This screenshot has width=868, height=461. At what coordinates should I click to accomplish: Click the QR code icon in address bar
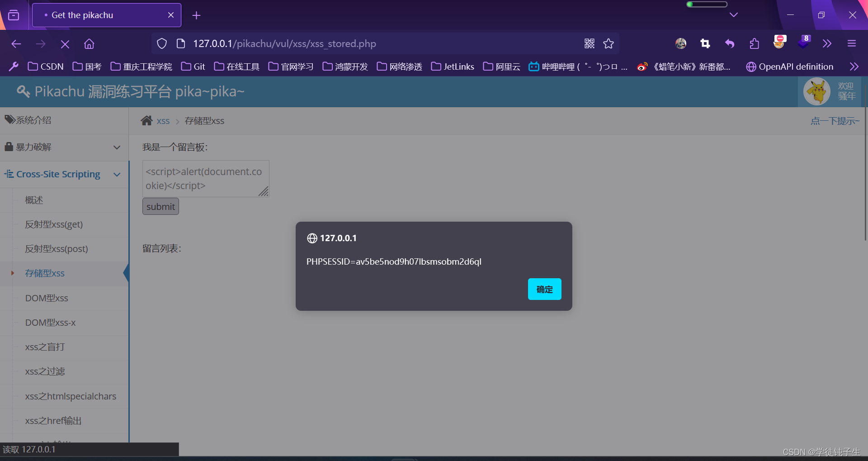coord(590,43)
